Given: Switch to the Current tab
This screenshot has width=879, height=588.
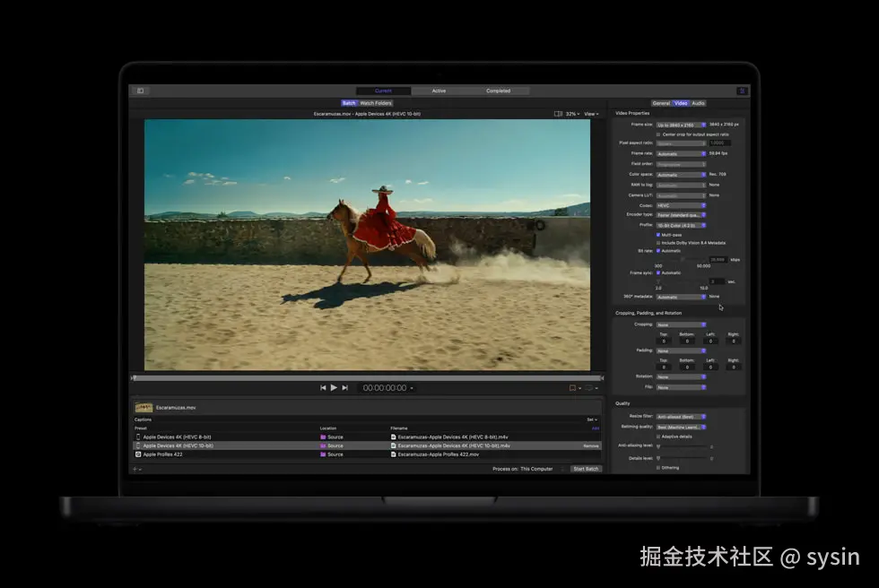Looking at the screenshot, I should pyautogui.click(x=384, y=91).
